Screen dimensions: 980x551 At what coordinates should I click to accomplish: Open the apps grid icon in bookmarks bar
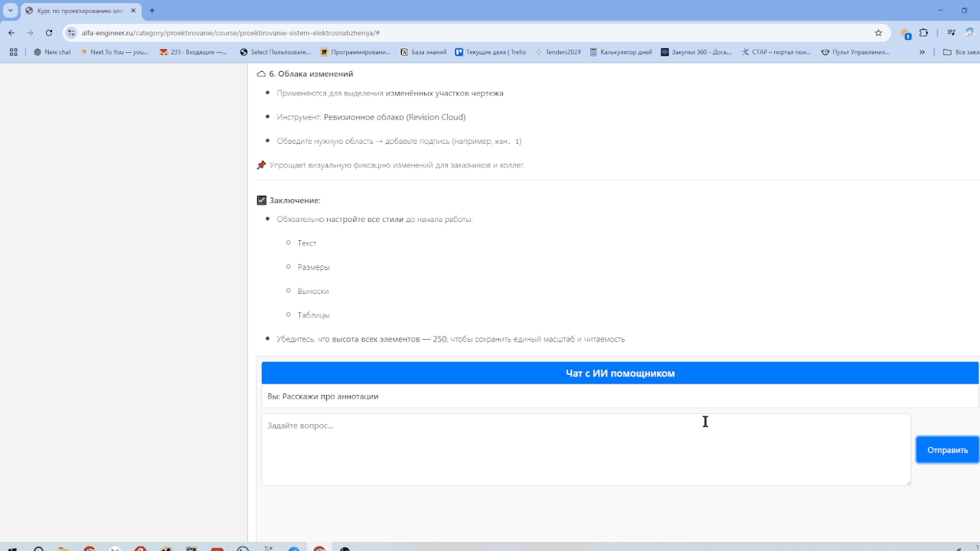pyautogui.click(x=13, y=52)
